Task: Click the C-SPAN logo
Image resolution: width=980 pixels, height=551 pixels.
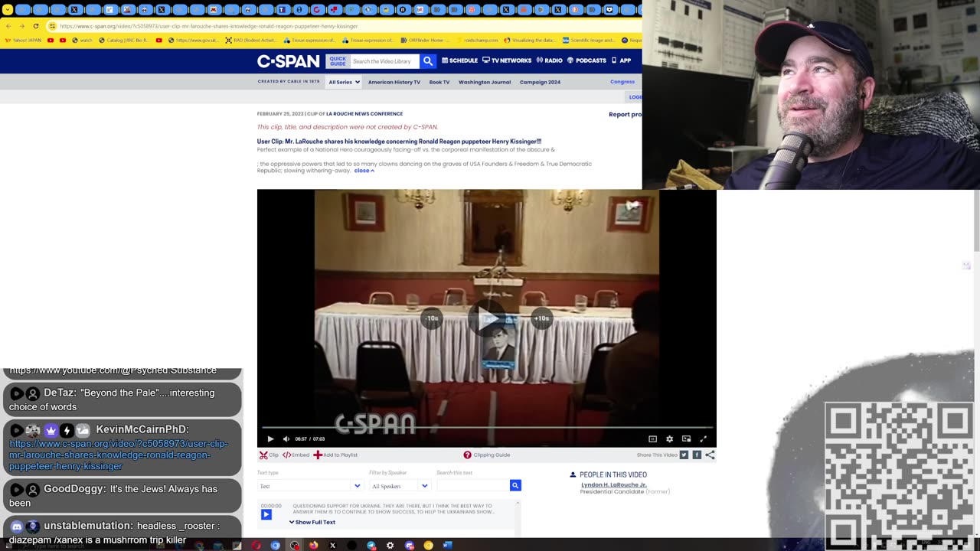Action: (x=288, y=61)
